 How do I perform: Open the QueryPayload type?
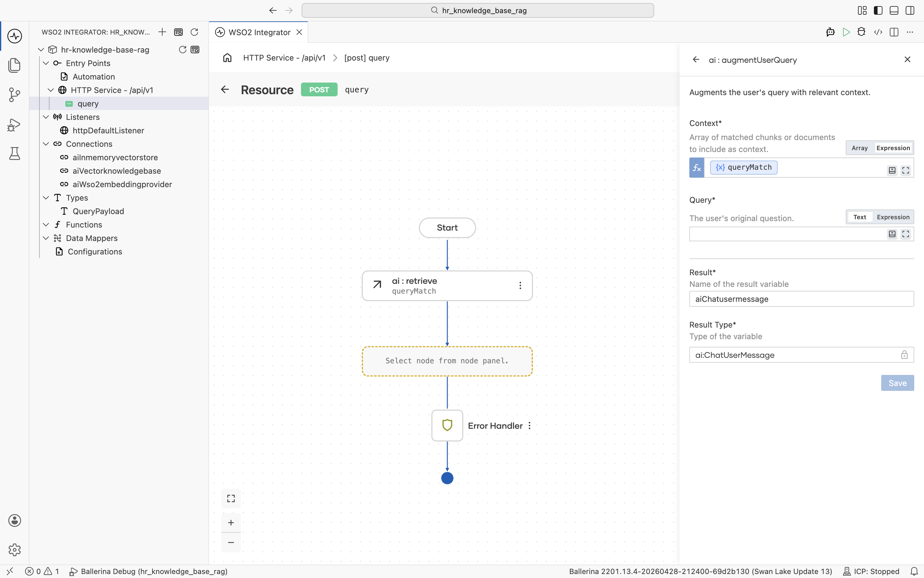98,211
